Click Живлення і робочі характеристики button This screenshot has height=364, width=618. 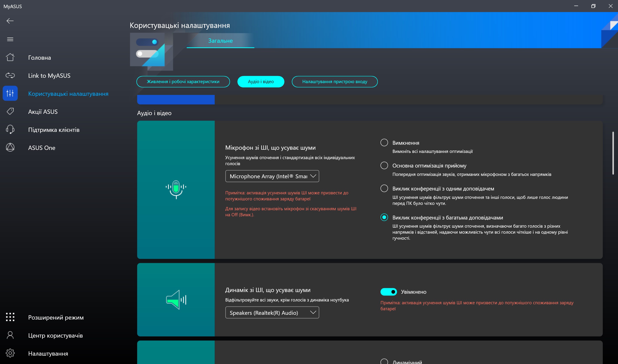click(183, 82)
